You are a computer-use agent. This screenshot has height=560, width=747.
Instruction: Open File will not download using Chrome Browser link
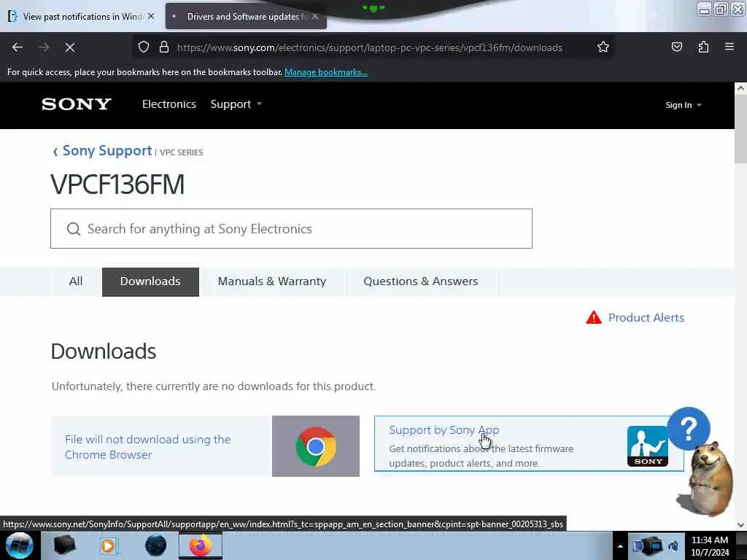[x=147, y=447]
